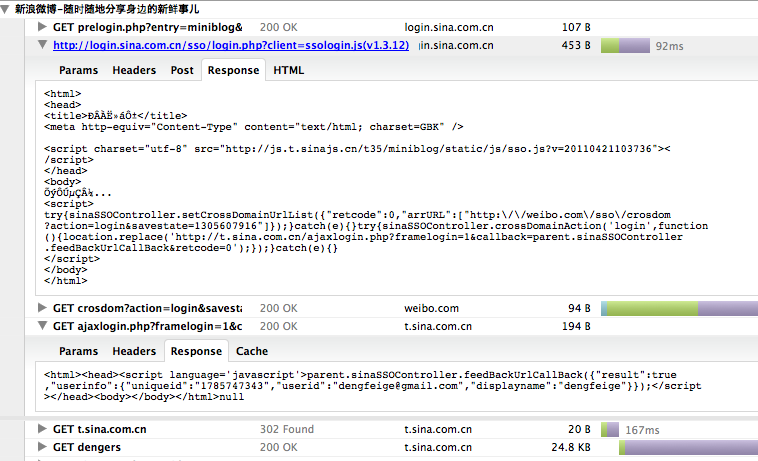Image resolution: width=758 pixels, height=461 pixels.
Task: Switch to the Post tab
Action: (x=182, y=70)
